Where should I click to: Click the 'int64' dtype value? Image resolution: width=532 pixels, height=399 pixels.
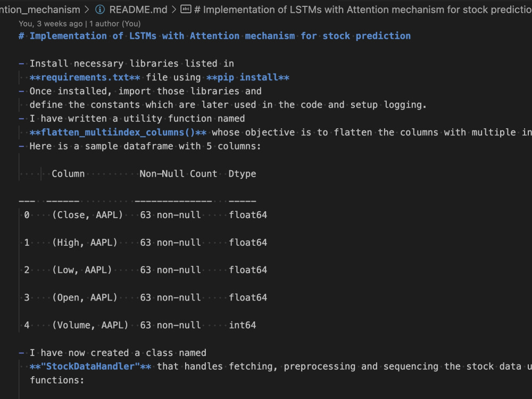point(242,325)
